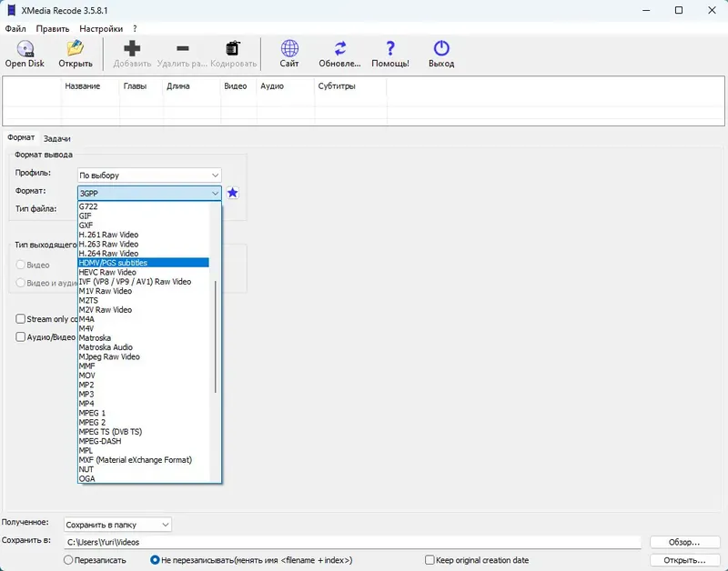
Task: Open the Править menu
Action: click(53, 29)
